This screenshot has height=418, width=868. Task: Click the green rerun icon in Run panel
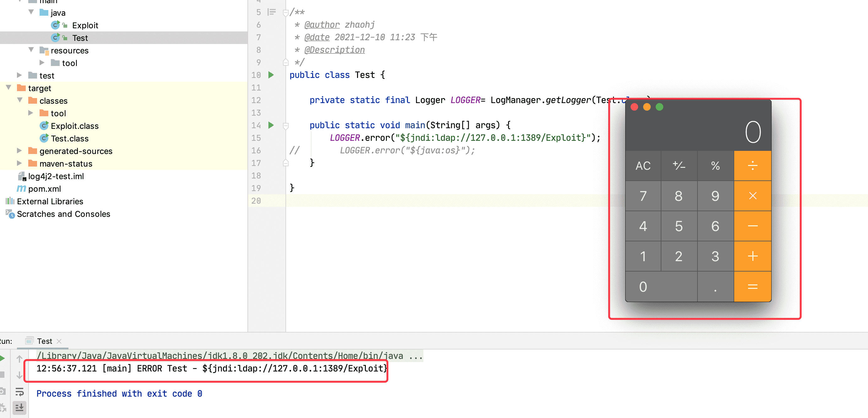coord(2,358)
